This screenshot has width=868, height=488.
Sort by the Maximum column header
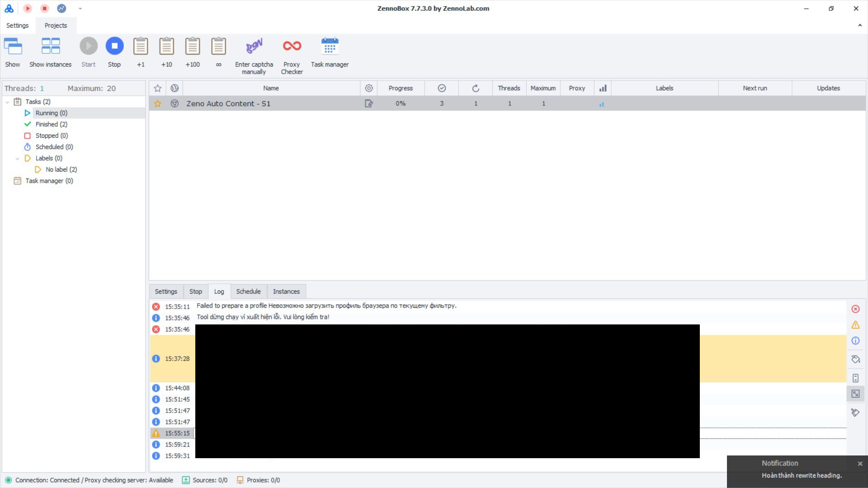pos(543,88)
